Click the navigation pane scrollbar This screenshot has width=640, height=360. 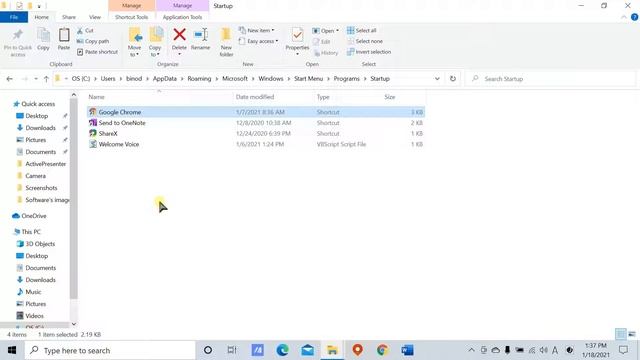point(73,198)
